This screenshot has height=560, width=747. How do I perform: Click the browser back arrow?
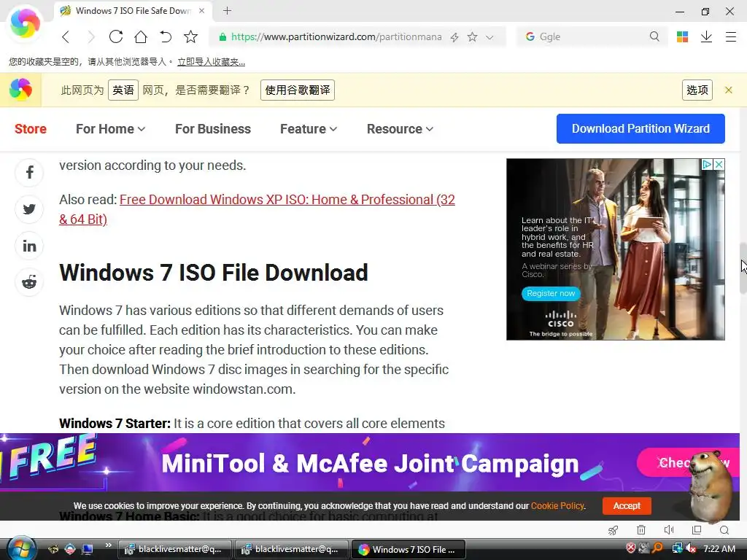66,36
